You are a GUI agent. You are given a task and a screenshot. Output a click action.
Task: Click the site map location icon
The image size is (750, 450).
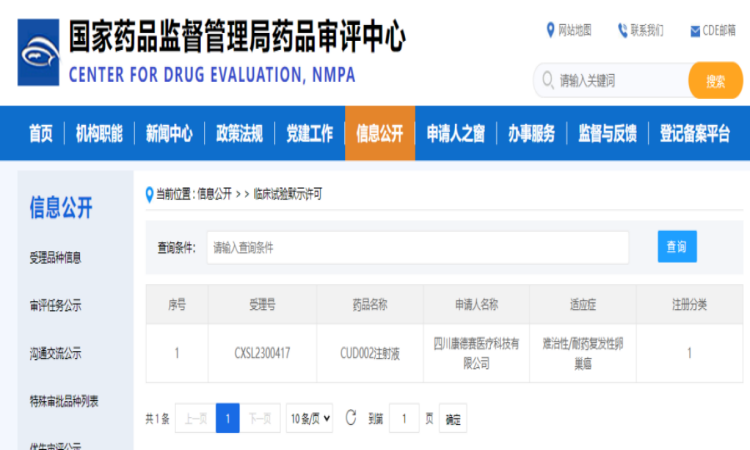coord(550,30)
